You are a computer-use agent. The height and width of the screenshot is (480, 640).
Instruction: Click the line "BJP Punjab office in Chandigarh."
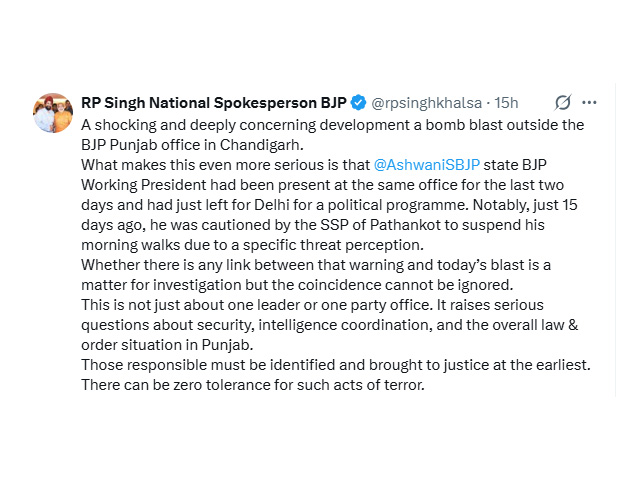(x=197, y=144)
